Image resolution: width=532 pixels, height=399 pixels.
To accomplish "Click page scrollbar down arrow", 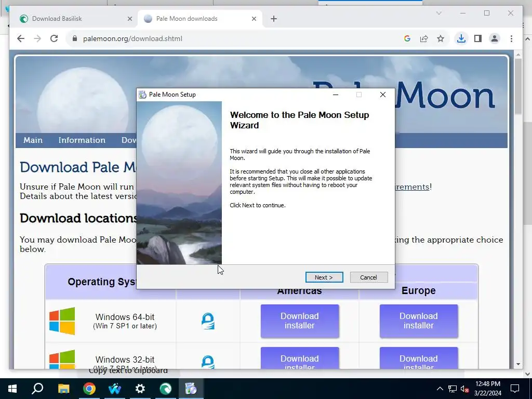I will point(518,364).
